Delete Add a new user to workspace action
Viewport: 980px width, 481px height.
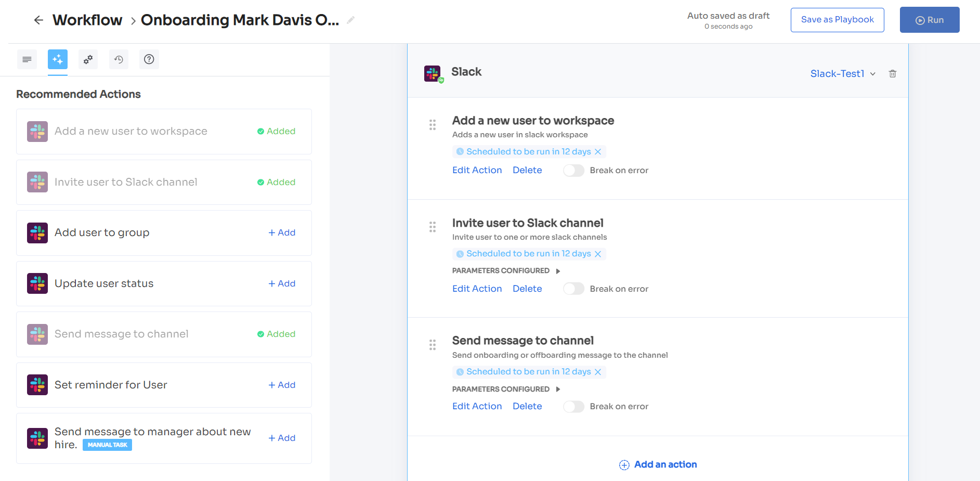(527, 170)
